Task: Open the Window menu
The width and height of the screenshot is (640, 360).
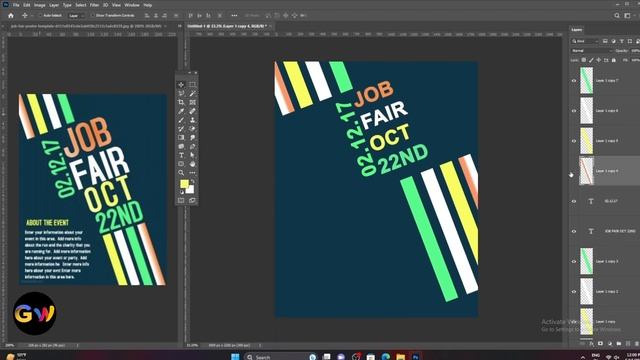Action: click(132, 5)
